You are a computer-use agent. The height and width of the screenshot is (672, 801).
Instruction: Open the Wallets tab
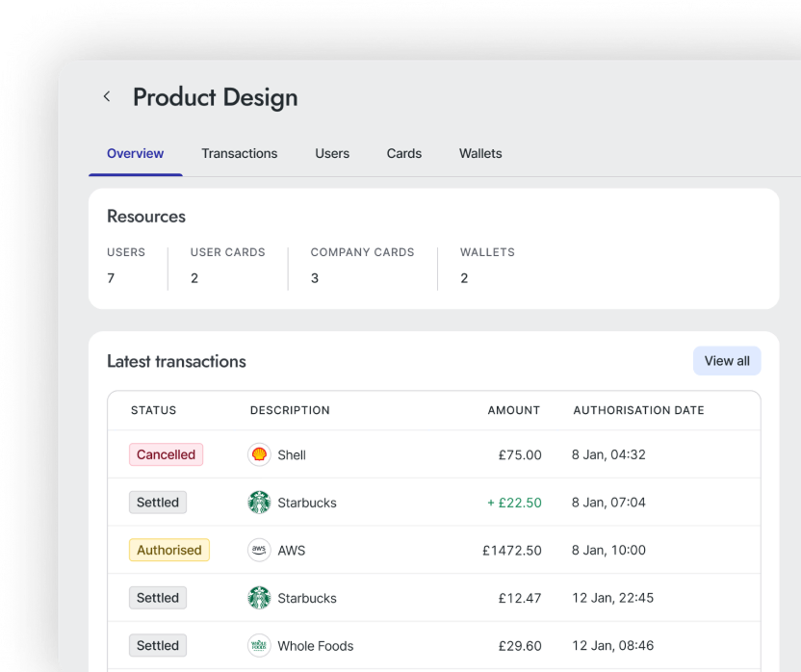tap(479, 153)
